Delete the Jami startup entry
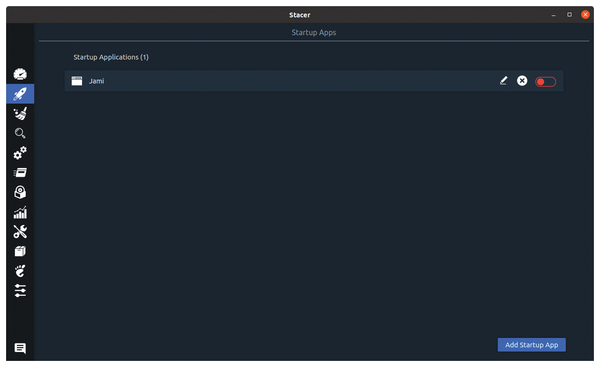The width and height of the screenshot is (600, 367). 522,81
